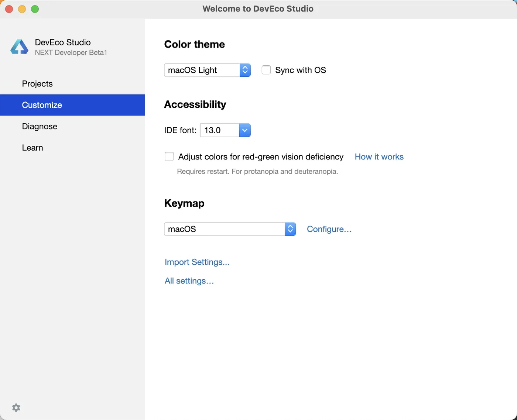Screen dimensions: 517x420
Task: Click the Requires restart note text
Action: [x=258, y=171]
